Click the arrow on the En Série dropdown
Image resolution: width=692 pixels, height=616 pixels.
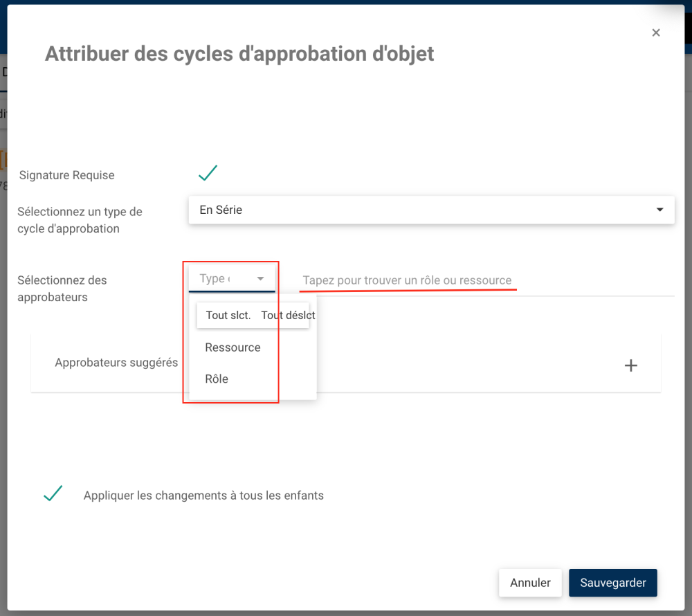660,210
